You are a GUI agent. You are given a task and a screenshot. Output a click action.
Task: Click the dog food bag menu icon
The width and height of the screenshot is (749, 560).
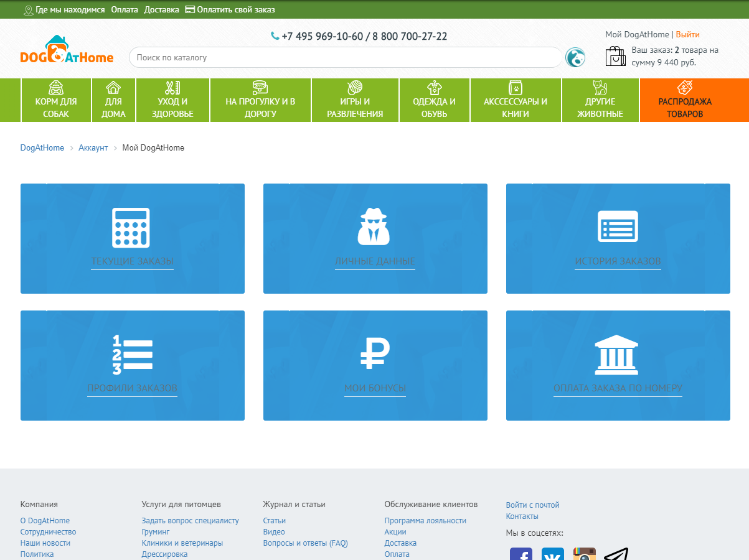[56, 88]
